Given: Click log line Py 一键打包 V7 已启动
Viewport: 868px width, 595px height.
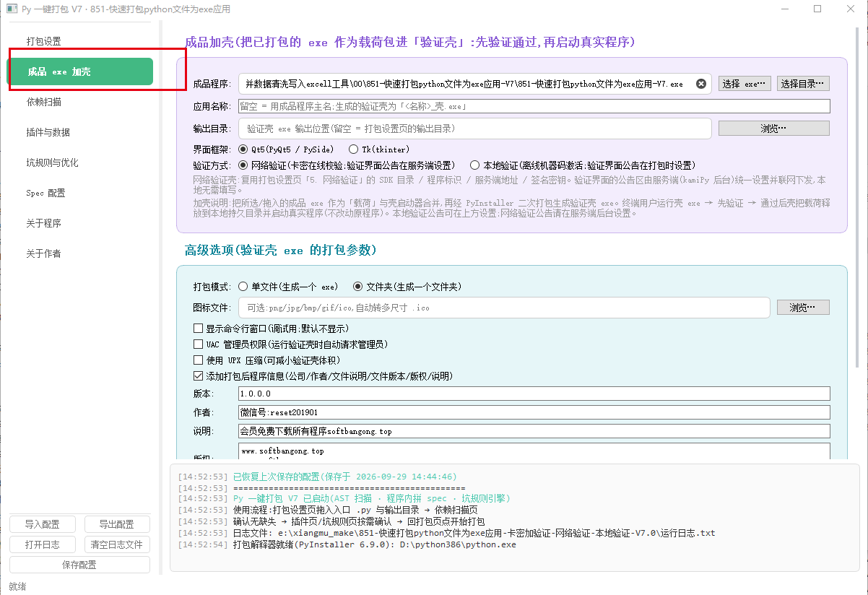Looking at the screenshot, I should pyautogui.click(x=344, y=499).
